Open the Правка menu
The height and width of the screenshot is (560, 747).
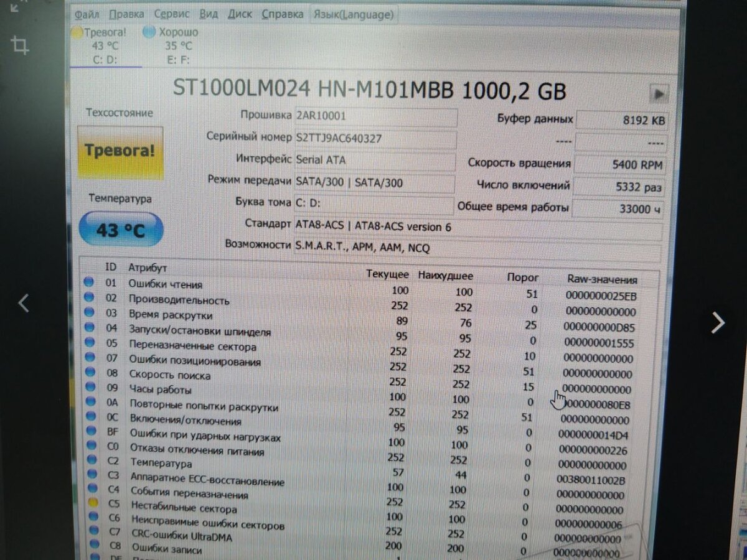pos(126,14)
